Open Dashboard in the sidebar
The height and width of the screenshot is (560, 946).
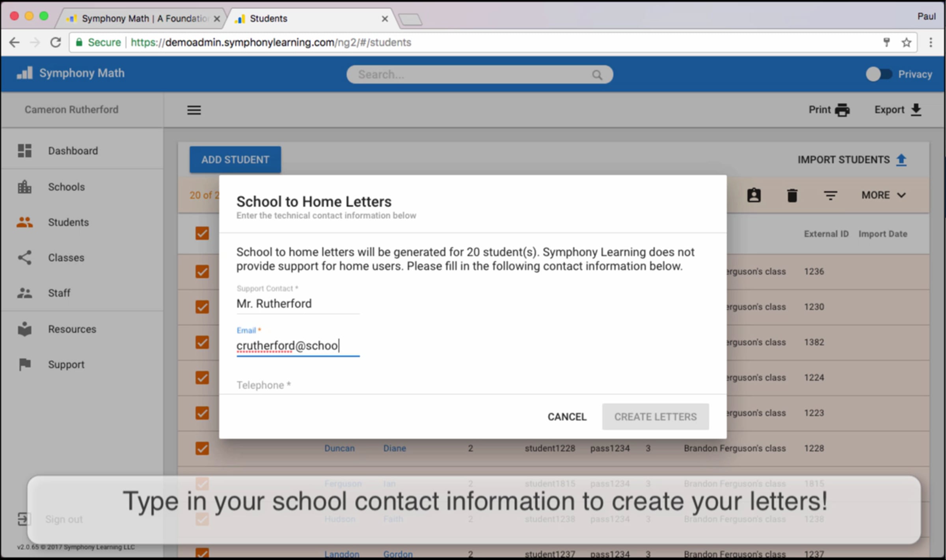(82, 151)
